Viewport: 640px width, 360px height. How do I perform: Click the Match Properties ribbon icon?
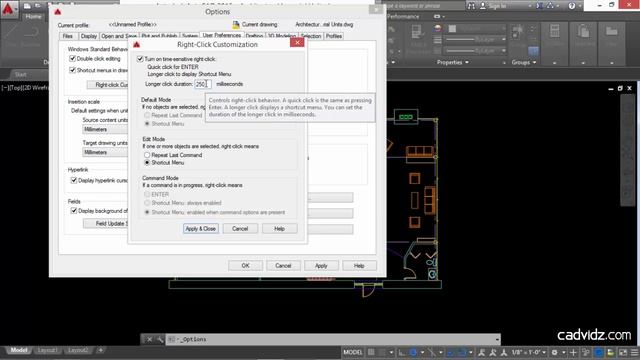[x=416, y=31]
